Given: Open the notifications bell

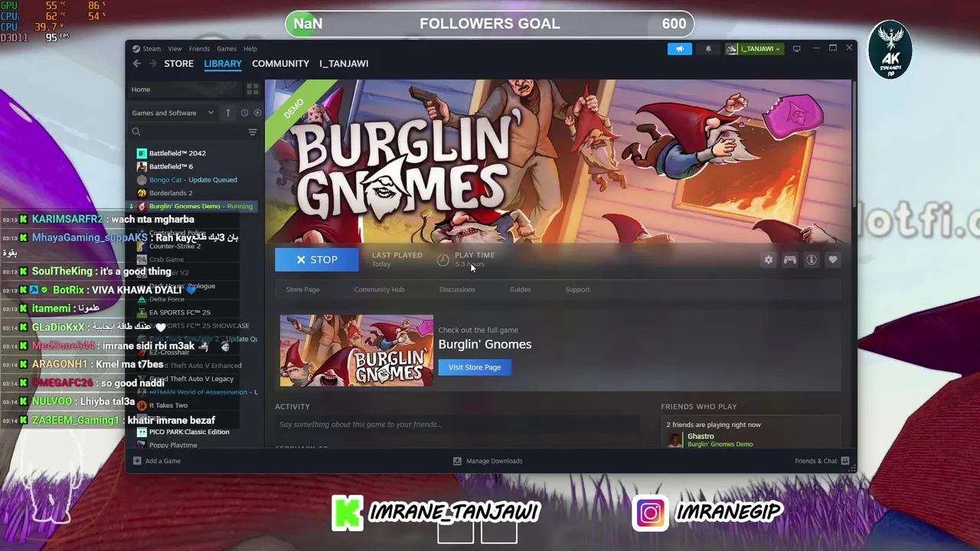Looking at the screenshot, I should (x=708, y=48).
